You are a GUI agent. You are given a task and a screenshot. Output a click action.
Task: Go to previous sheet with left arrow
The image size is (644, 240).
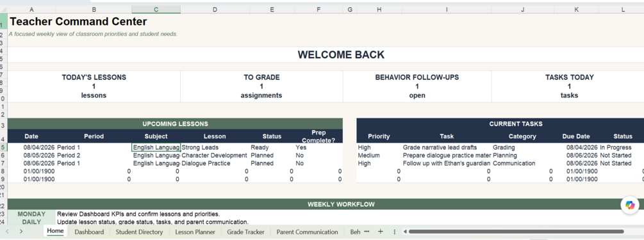click(x=7, y=232)
